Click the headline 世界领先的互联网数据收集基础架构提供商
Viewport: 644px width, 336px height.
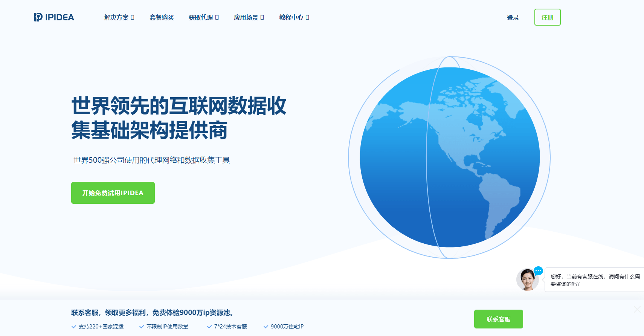tap(179, 118)
